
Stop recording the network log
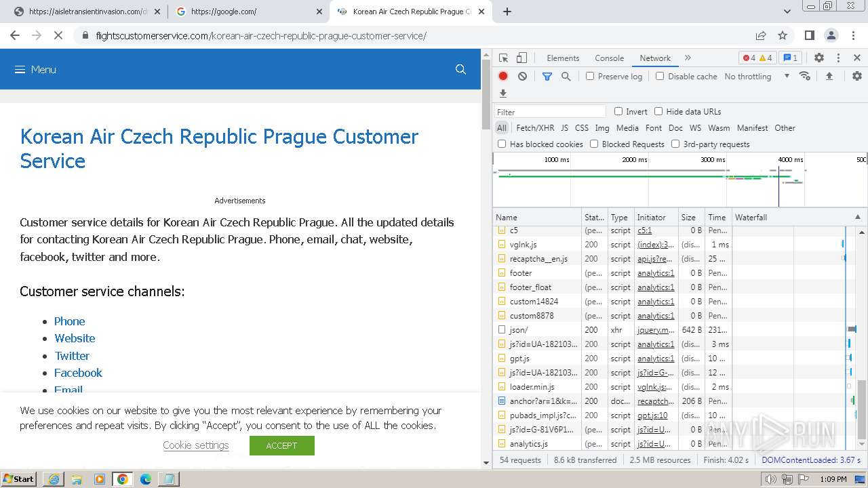(x=503, y=76)
